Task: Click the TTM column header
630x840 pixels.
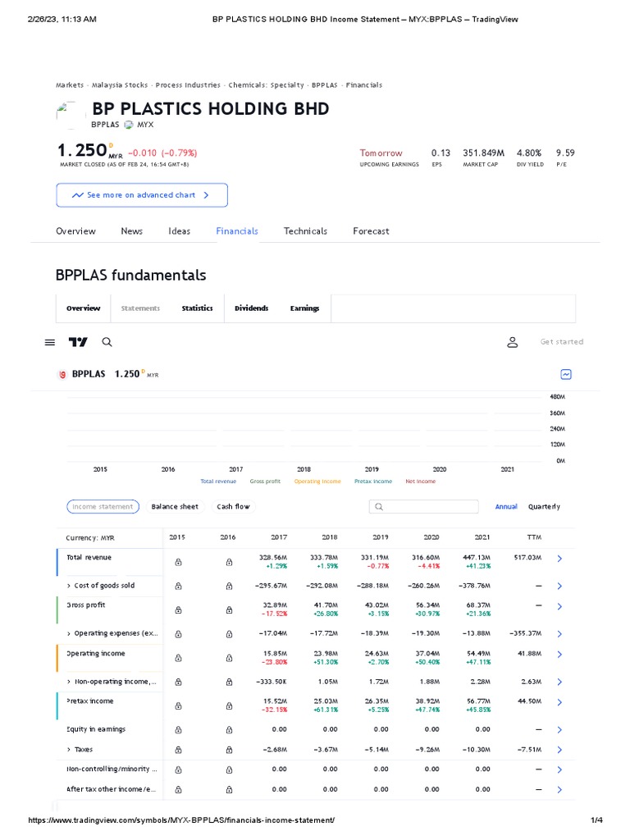Action: (x=534, y=537)
